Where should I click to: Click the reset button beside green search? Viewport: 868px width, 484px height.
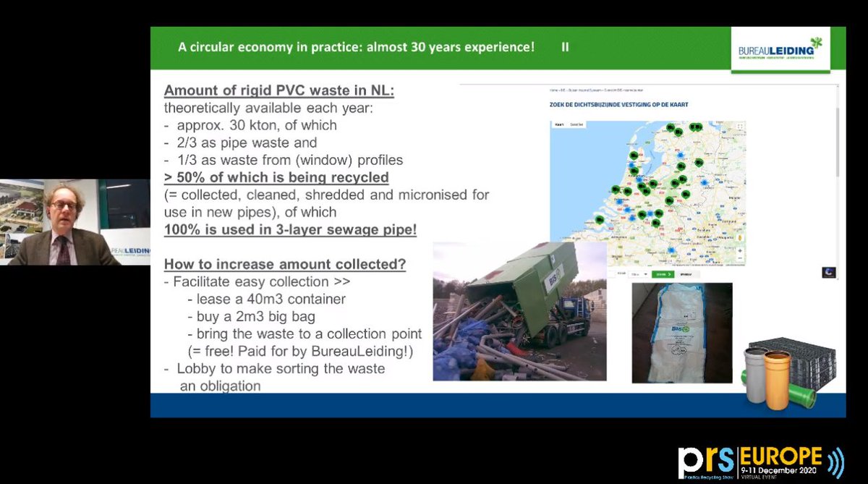point(687,274)
